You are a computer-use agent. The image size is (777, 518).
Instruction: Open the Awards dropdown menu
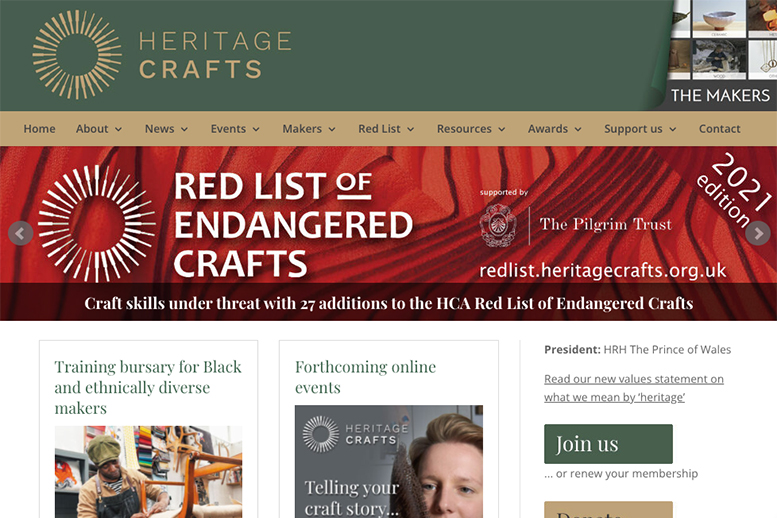pos(555,129)
